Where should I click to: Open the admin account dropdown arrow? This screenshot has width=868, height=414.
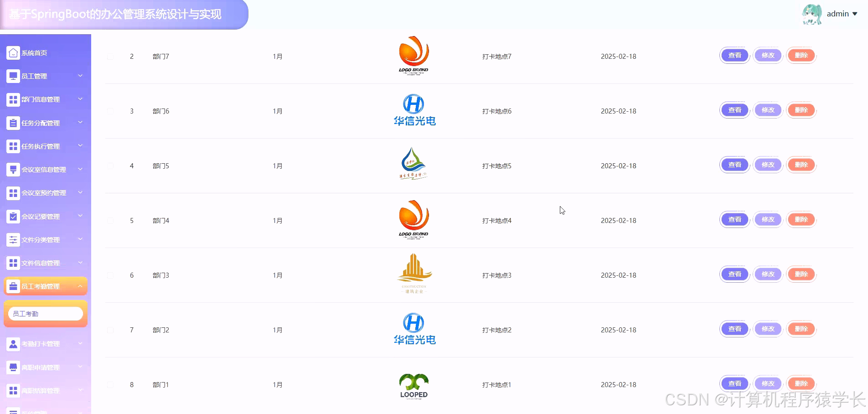[x=855, y=14]
